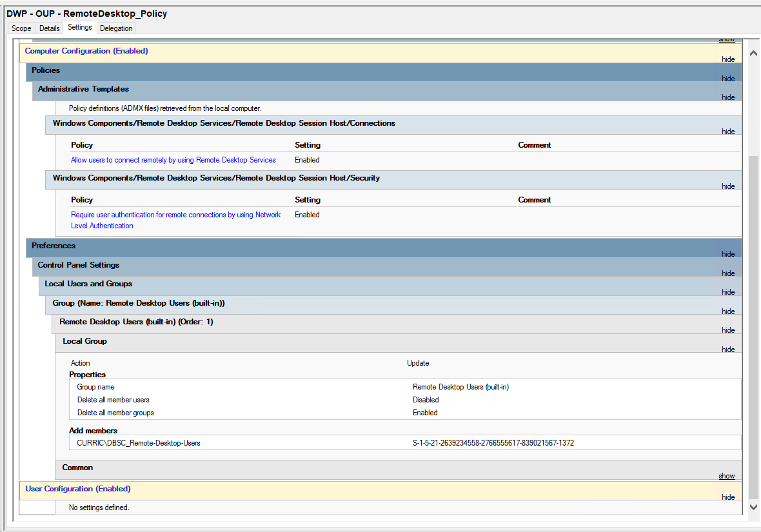Screen dimensions: 761x532
Task: Collapse the Session Host/Connections section
Action: coord(727,132)
